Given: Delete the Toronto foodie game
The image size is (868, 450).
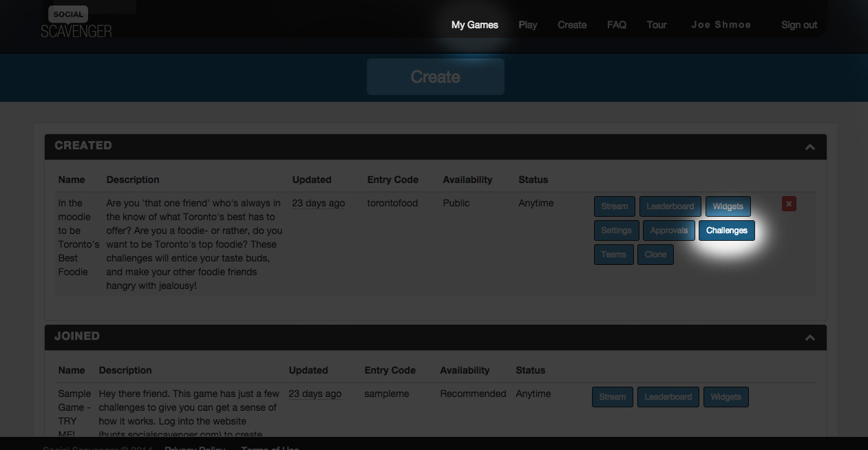Looking at the screenshot, I should tap(789, 204).
